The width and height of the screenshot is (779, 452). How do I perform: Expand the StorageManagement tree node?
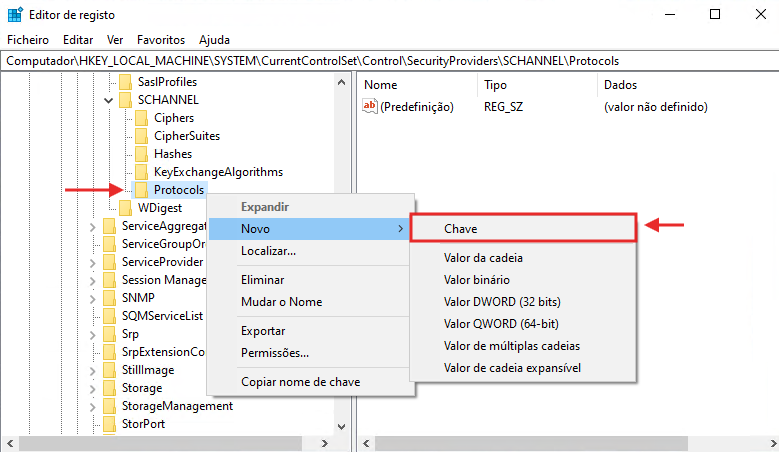pyautogui.click(x=92, y=407)
